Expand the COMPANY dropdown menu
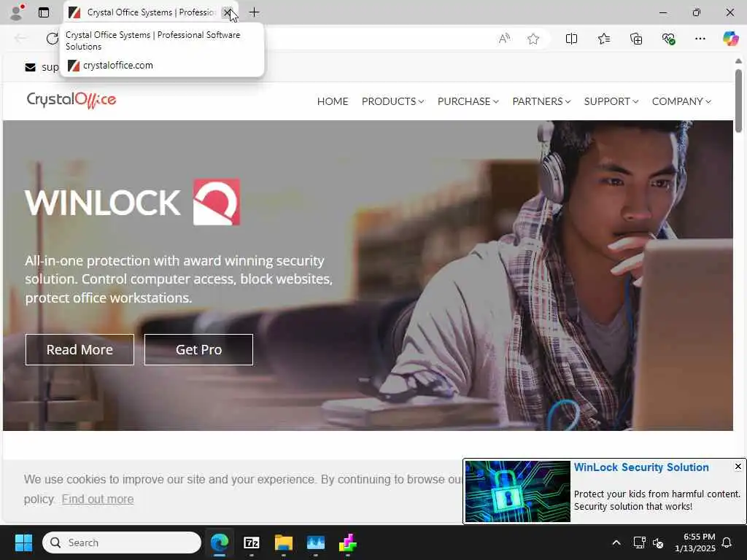The width and height of the screenshot is (747, 560). coord(681,101)
